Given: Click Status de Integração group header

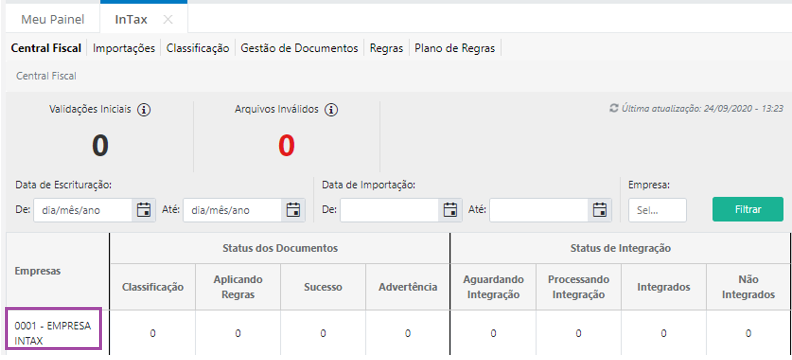Looking at the screenshot, I should coord(620,248).
